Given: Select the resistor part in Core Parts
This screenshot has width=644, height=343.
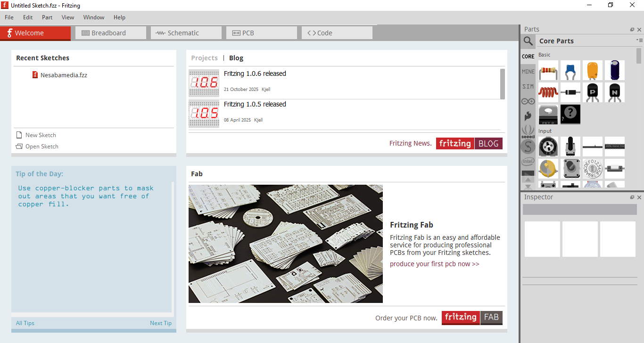Looking at the screenshot, I should click(548, 70).
